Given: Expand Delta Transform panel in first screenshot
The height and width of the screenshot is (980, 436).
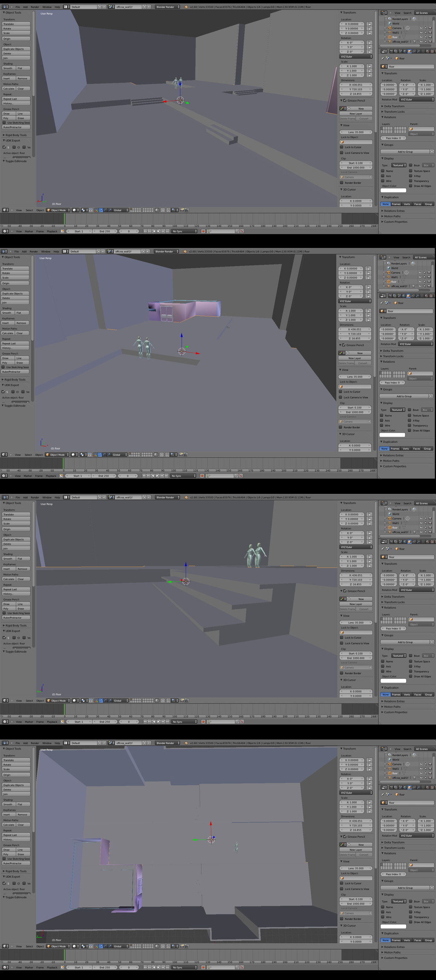Looking at the screenshot, I should point(394,106).
